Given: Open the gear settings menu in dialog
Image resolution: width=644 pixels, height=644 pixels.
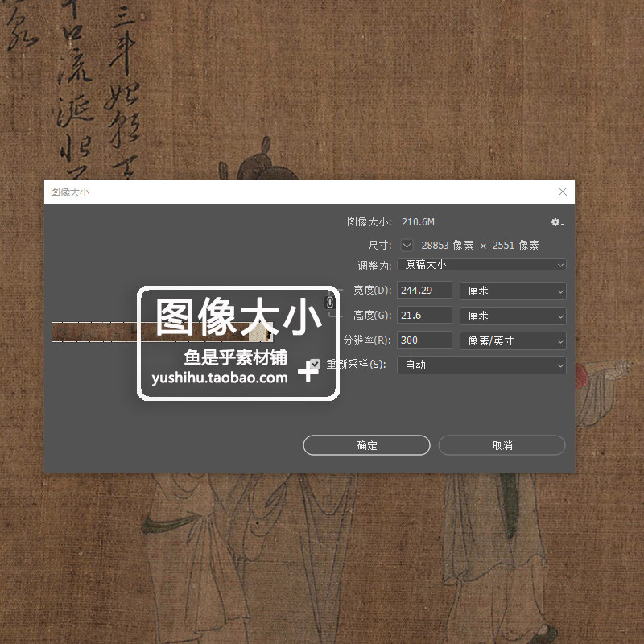Looking at the screenshot, I should click(557, 222).
